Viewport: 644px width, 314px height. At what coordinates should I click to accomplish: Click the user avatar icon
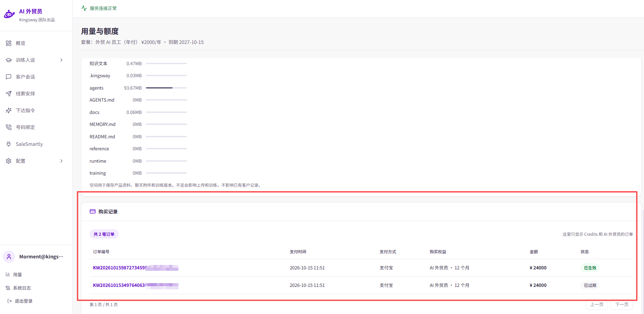click(x=9, y=257)
